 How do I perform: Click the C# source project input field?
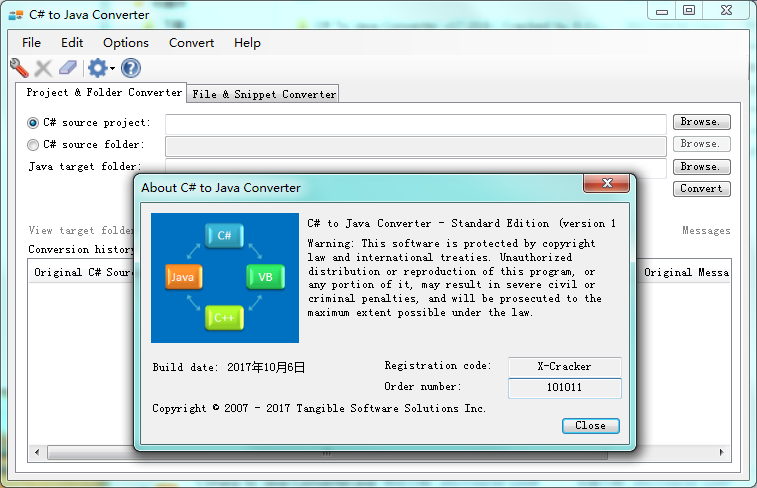[x=416, y=124]
